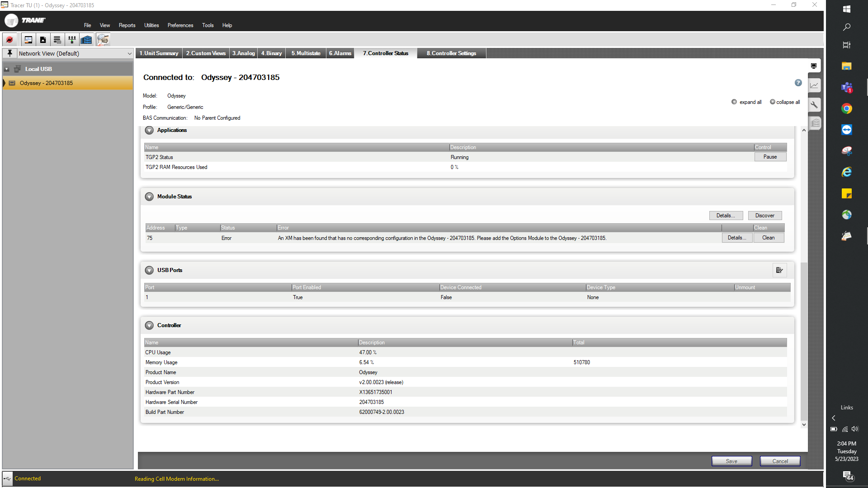Open the wrench tools panel on the right edge
Image resolution: width=868 pixels, height=488 pixels.
point(814,105)
